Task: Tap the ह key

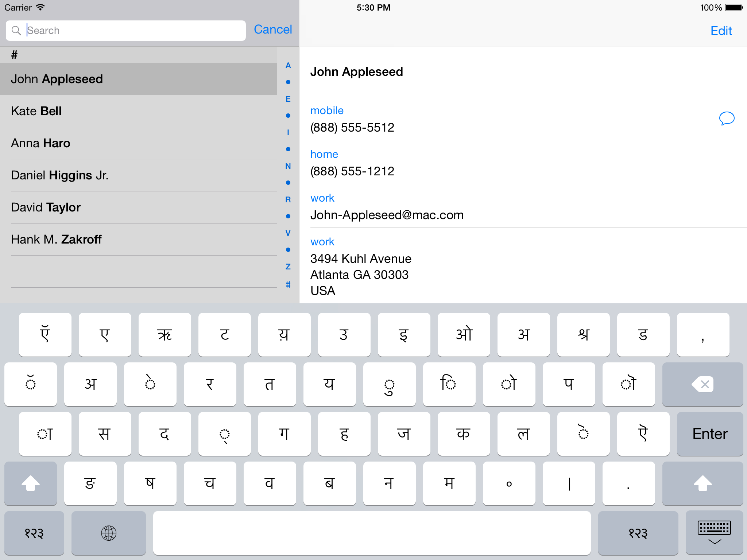Action: pos(344,434)
